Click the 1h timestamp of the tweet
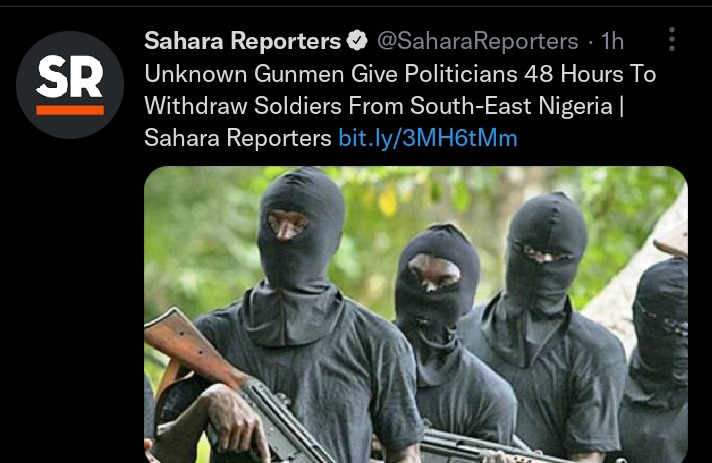Viewport: 712px width, 463px height. tap(612, 41)
